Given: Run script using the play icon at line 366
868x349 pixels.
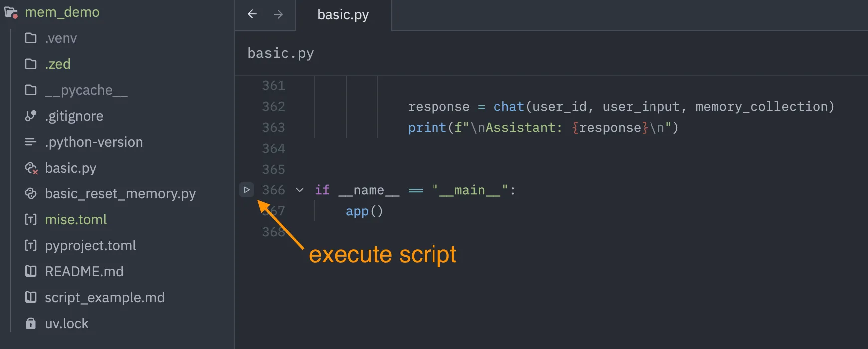Looking at the screenshot, I should (247, 190).
